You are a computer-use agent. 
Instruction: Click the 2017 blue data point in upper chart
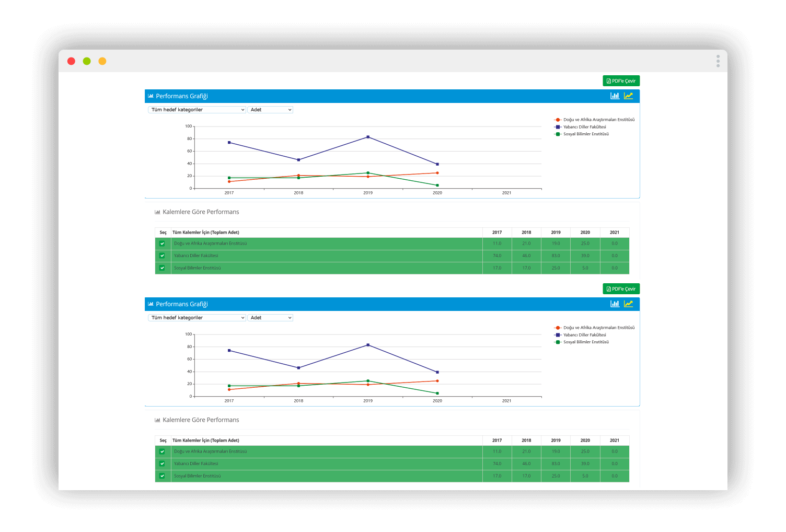[229, 143]
